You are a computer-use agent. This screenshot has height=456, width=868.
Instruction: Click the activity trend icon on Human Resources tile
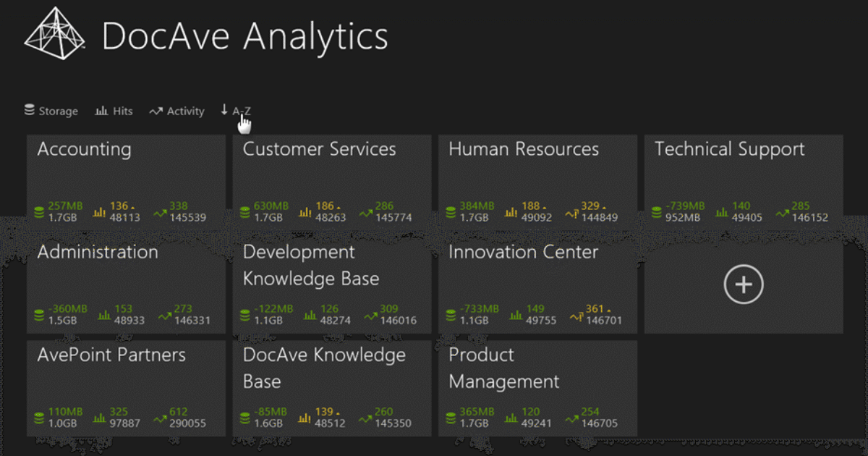coord(573,210)
